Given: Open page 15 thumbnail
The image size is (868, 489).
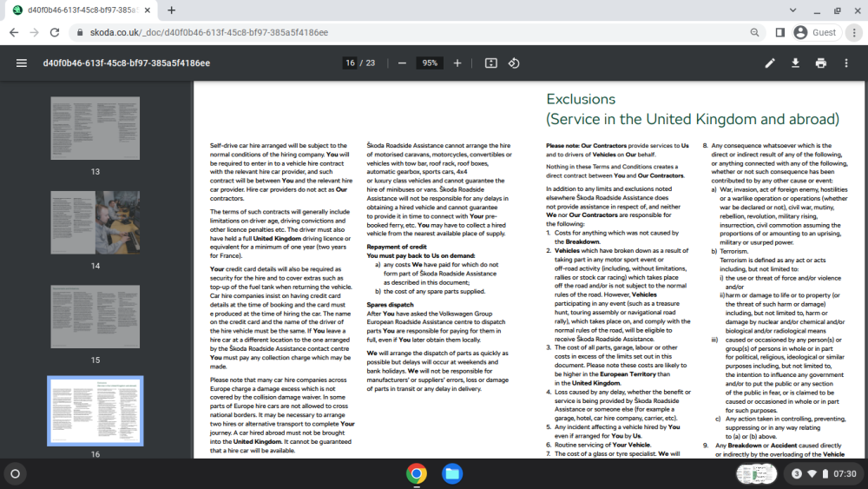Looking at the screenshot, I should pyautogui.click(x=95, y=317).
